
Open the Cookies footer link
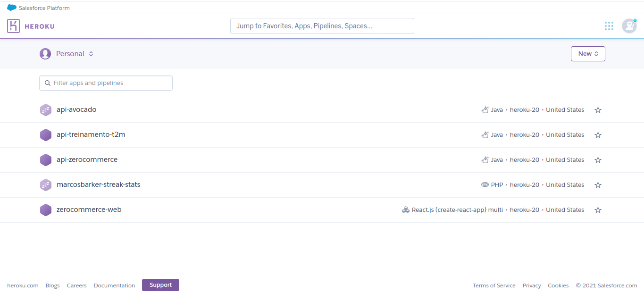(x=558, y=286)
